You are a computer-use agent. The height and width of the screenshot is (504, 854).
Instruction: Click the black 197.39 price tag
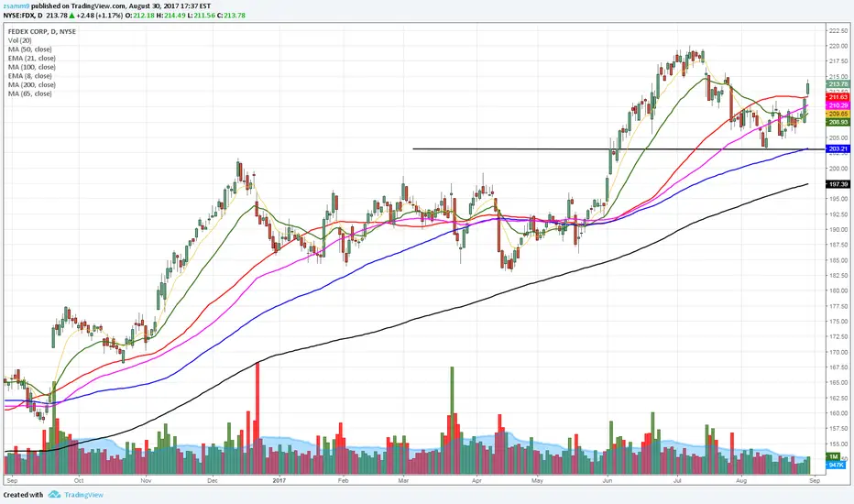838,184
